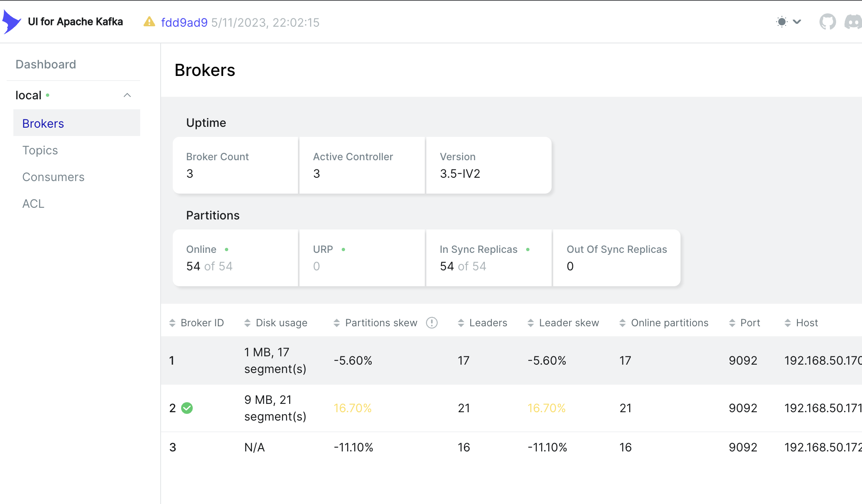Click the 5/11/2023, 22:02:15 build timestamp
The height and width of the screenshot is (504, 862).
pyautogui.click(x=265, y=23)
